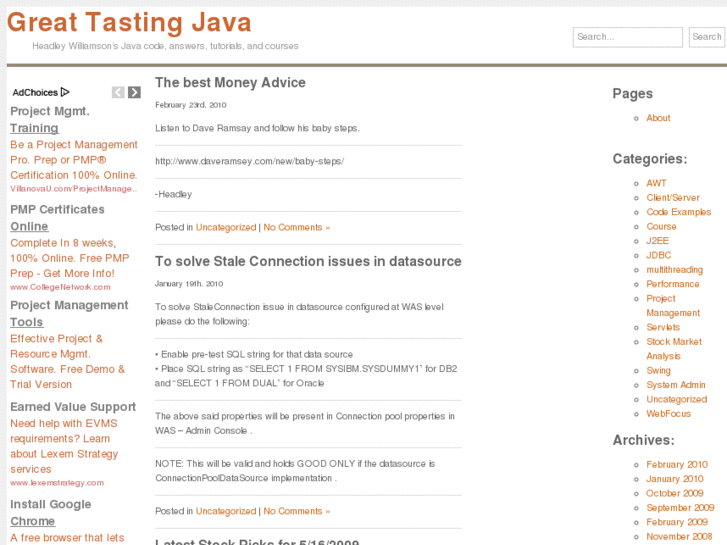Open the November 2008 archive
Image resolution: width=727 pixels, height=545 pixels.
point(679,536)
